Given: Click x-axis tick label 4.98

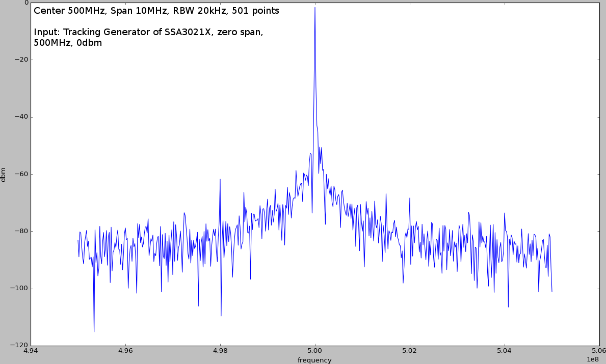Looking at the screenshot, I should pos(220,350).
